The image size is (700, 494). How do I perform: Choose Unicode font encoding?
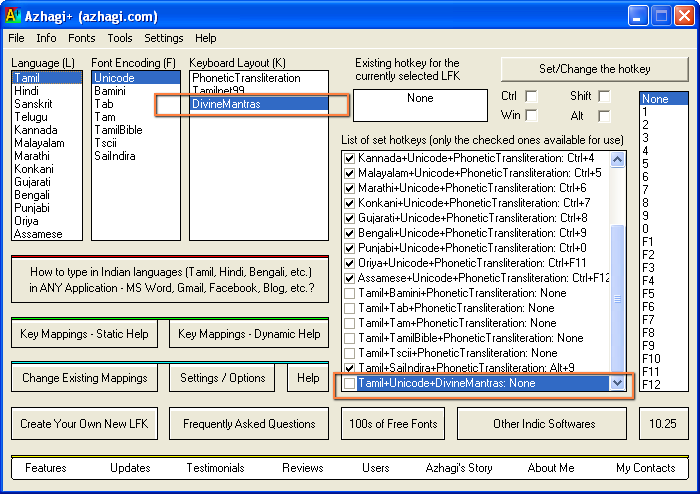136,78
